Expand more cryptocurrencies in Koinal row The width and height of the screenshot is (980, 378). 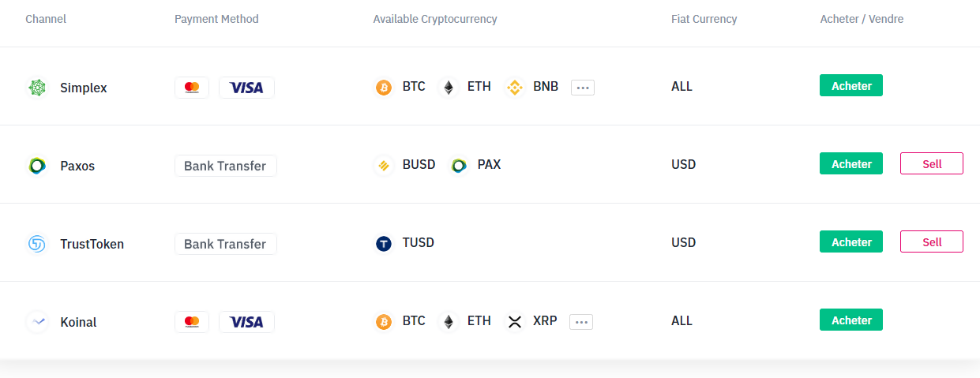tap(581, 322)
